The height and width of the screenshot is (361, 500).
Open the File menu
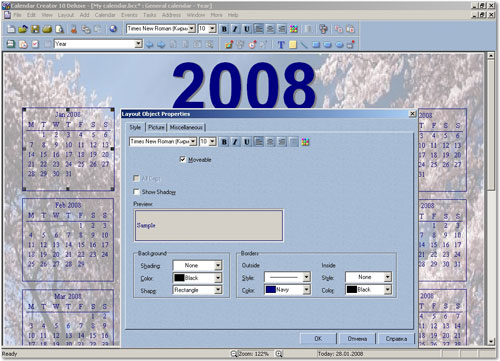pyautogui.click(x=17, y=15)
